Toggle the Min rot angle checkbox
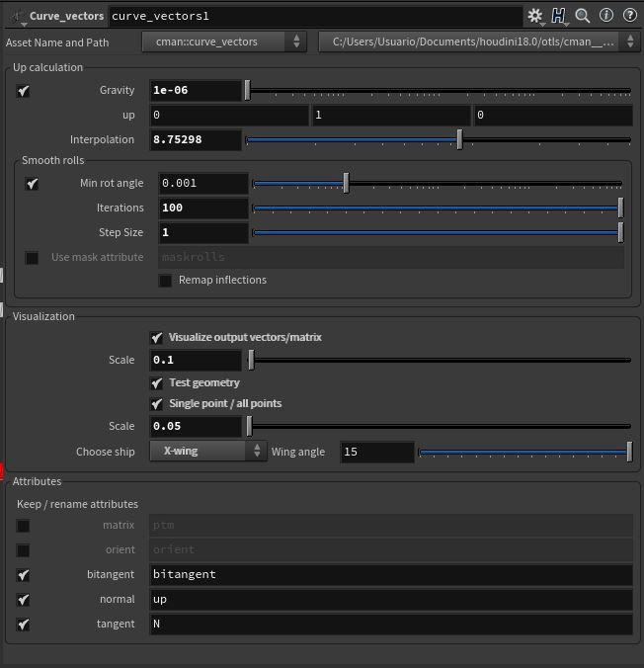The image size is (644, 668). tap(32, 184)
